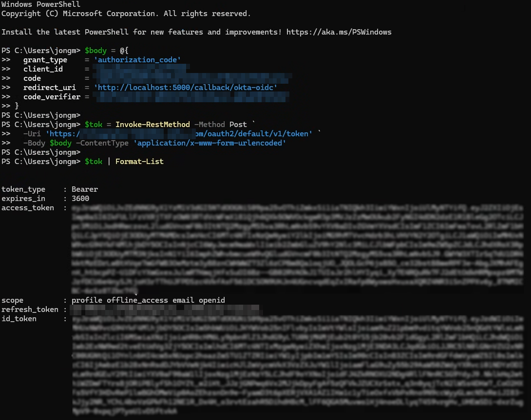Click the redacted refresh_token value
Viewport: 531px width, 420px height.
[165, 310]
